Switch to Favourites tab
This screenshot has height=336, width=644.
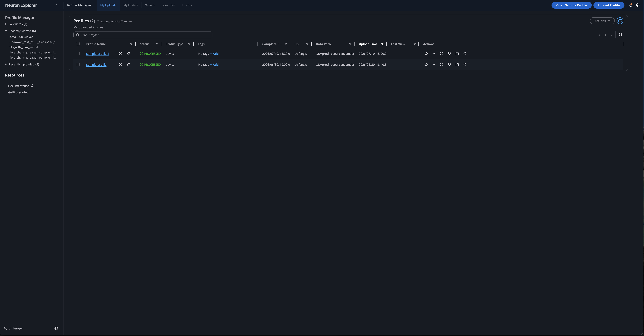[x=168, y=5]
